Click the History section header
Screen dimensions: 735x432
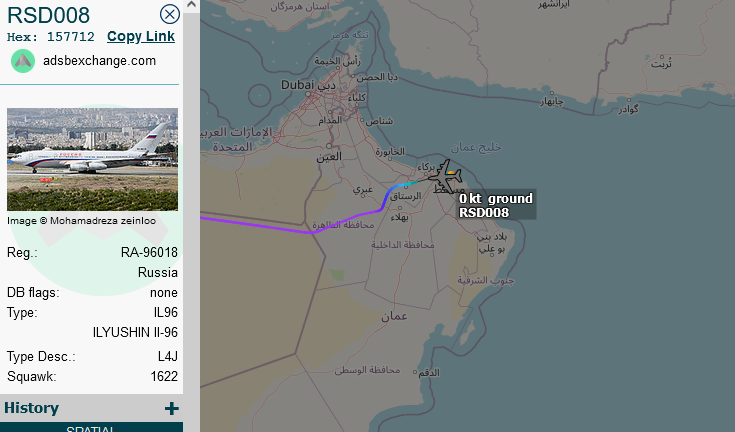[32, 408]
